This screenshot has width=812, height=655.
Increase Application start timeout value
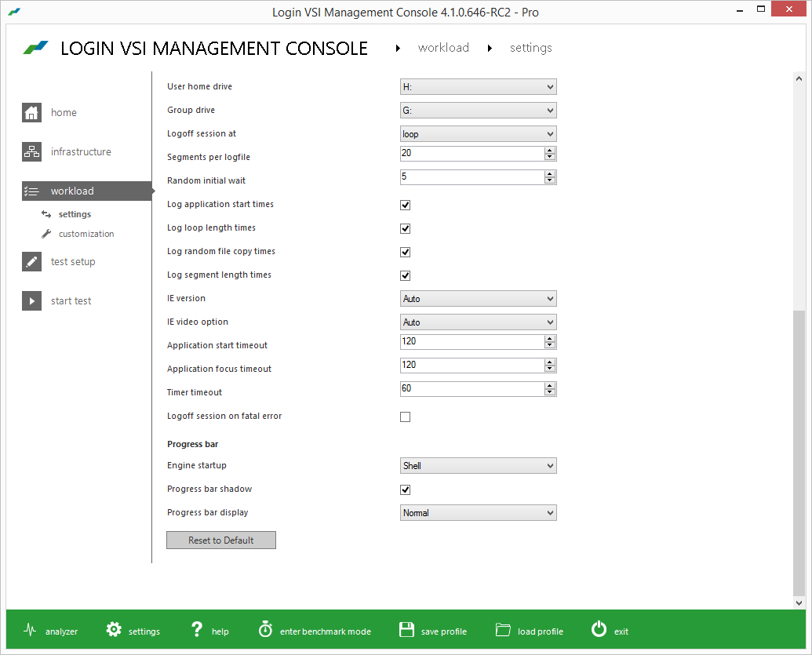(550, 339)
